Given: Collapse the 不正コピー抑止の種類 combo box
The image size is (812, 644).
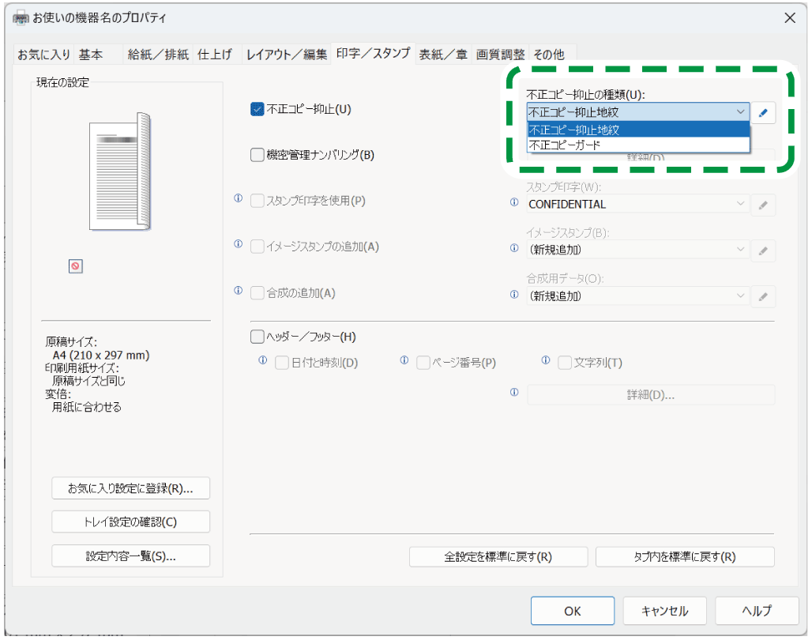Looking at the screenshot, I should (x=739, y=113).
